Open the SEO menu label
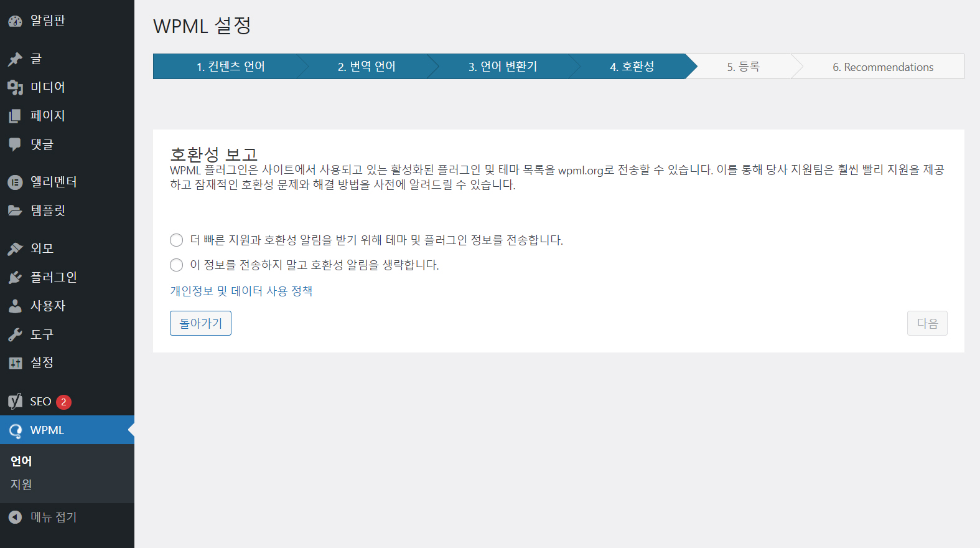 [x=40, y=402]
